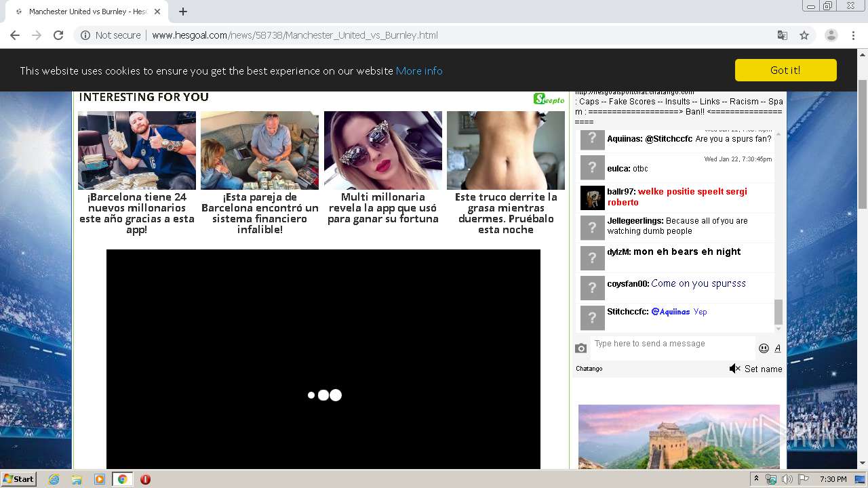Open the Chrome profile avatar

[x=831, y=35]
